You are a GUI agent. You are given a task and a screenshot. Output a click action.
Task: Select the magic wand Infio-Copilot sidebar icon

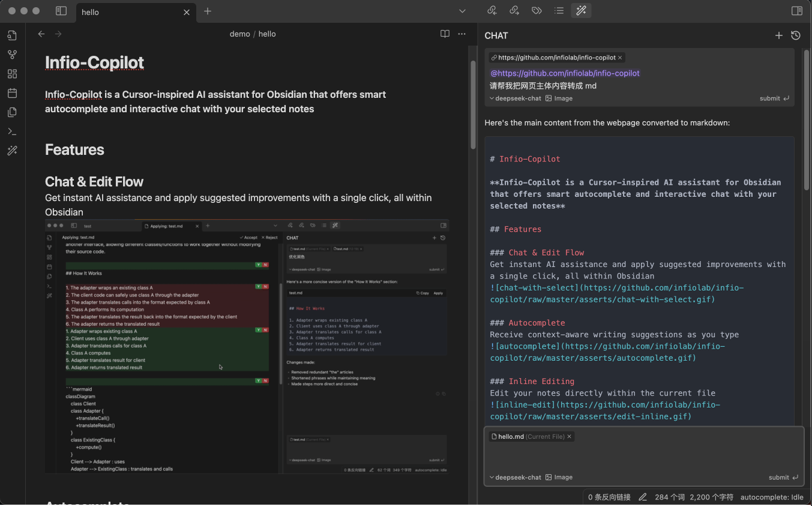(12, 150)
